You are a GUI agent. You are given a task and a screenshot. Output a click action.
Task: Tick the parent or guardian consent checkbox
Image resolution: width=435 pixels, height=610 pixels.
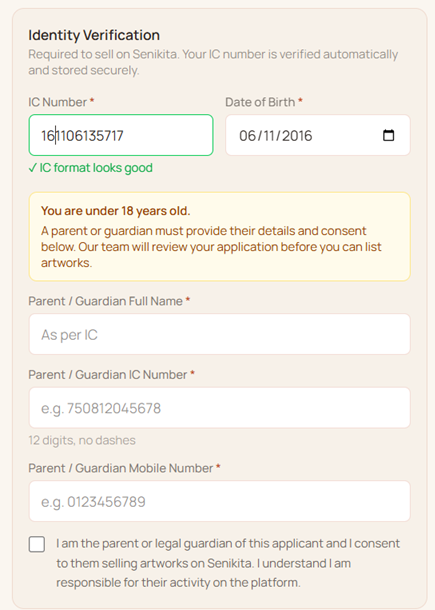click(x=37, y=544)
